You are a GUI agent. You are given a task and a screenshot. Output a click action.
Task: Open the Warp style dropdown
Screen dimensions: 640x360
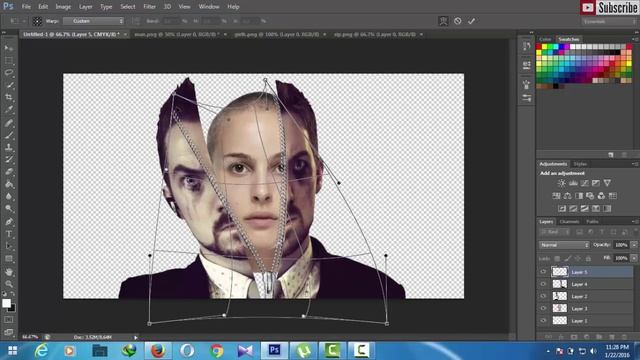click(93, 21)
